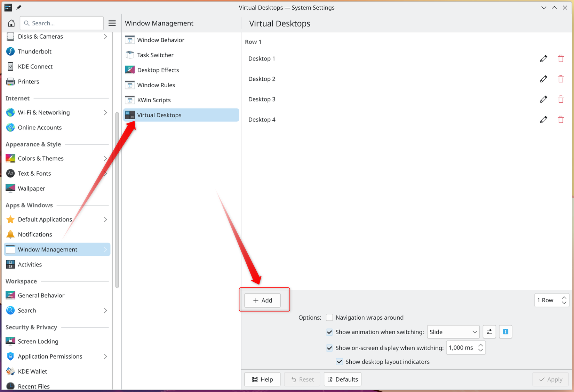
Task: Disable Show desktop layout indicators
Action: click(339, 362)
